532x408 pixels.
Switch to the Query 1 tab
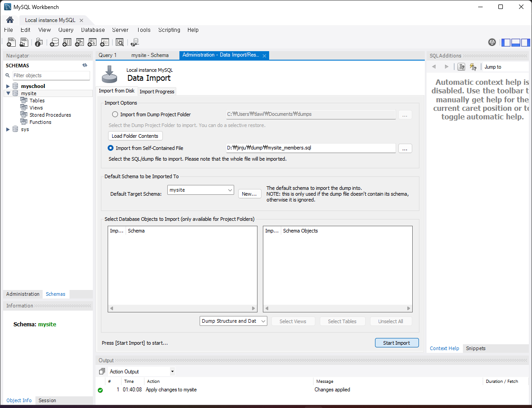pos(108,55)
